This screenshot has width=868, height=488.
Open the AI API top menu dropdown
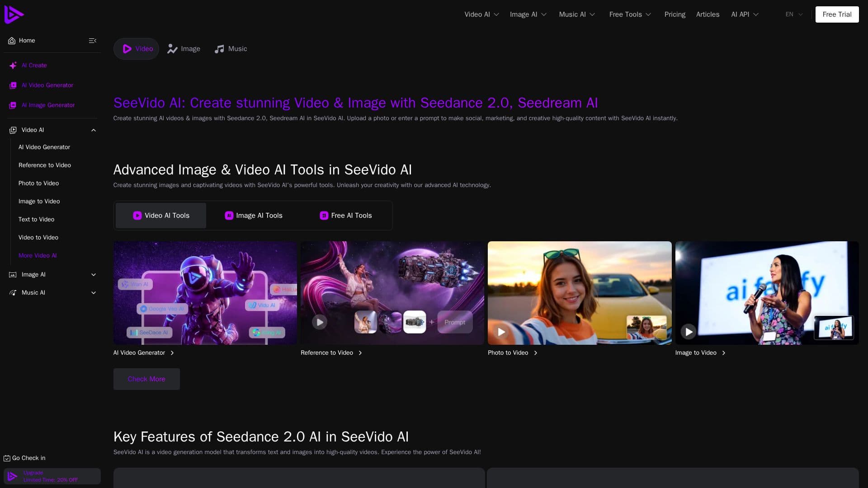coord(745,14)
